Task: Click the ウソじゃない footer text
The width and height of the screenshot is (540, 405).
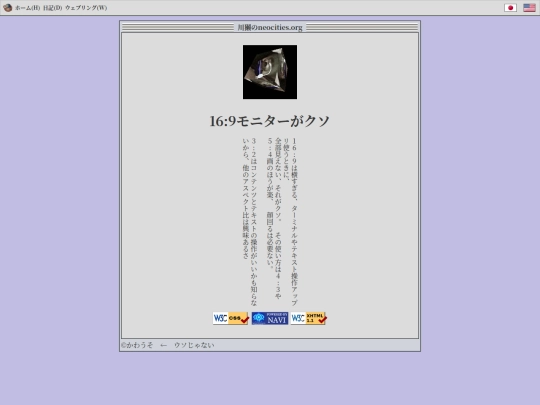Action: click(194, 345)
